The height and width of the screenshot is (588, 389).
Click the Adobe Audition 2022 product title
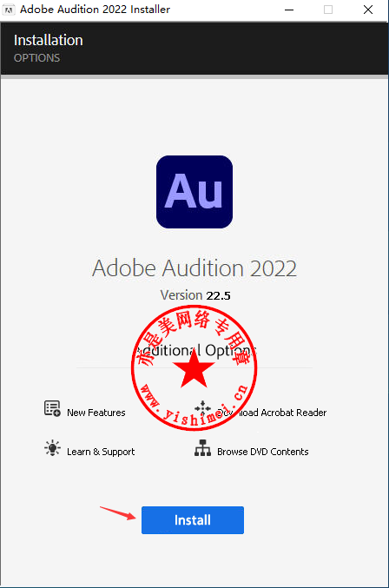[194, 268]
